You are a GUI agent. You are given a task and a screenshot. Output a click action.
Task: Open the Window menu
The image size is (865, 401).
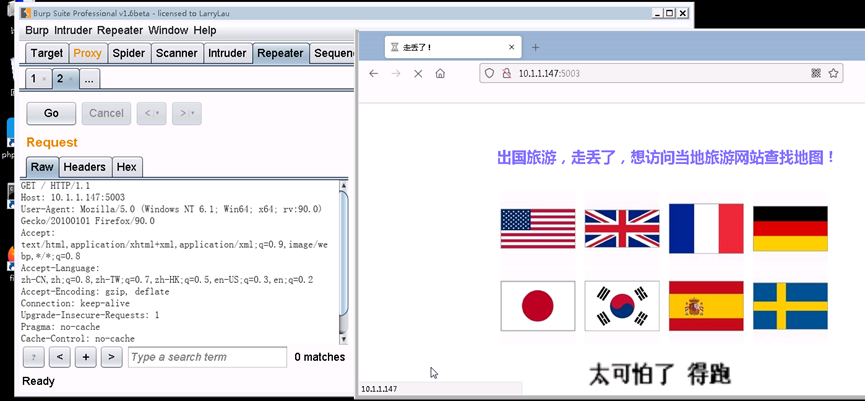168,30
